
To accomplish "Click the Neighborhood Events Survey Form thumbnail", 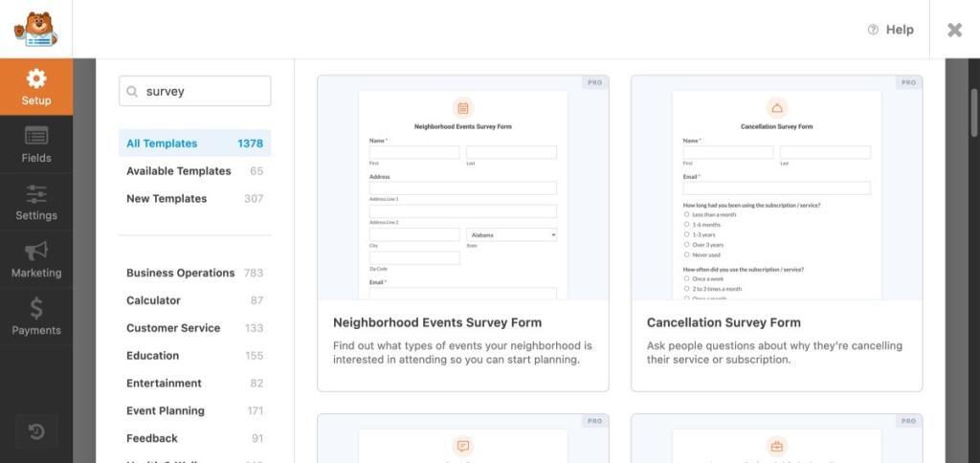I will (462, 191).
